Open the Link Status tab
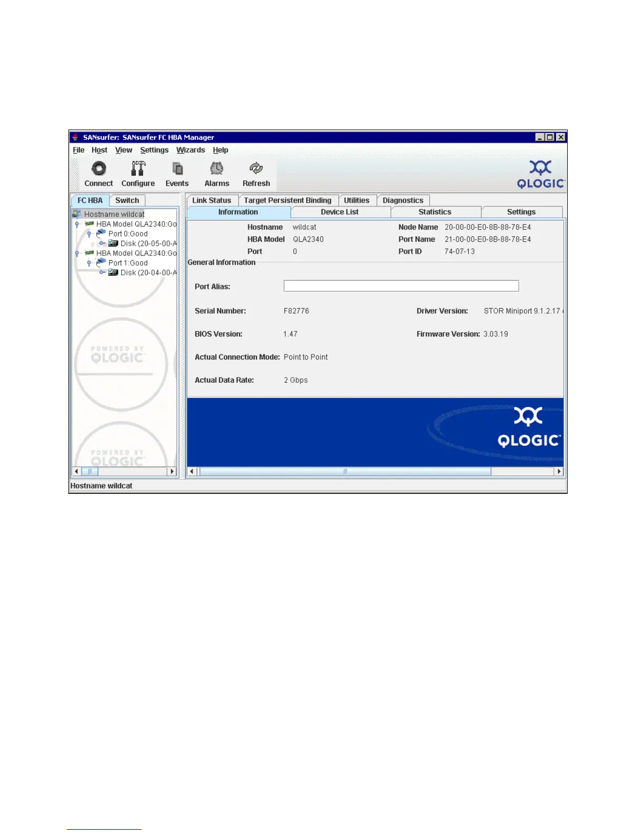Image resolution: width=644 pixels, height=834 pixels. coord(212,201)
